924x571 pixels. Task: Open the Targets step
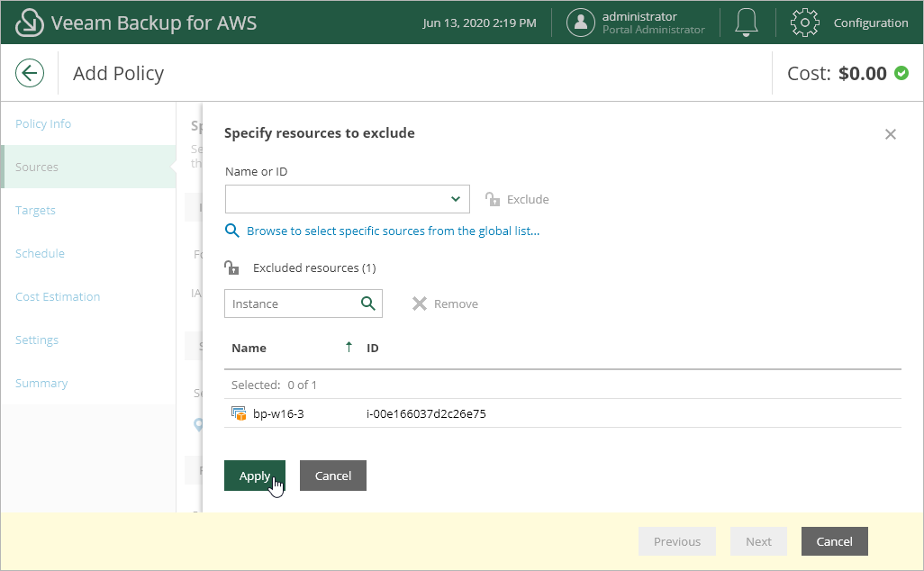click(x=35, y=211)
